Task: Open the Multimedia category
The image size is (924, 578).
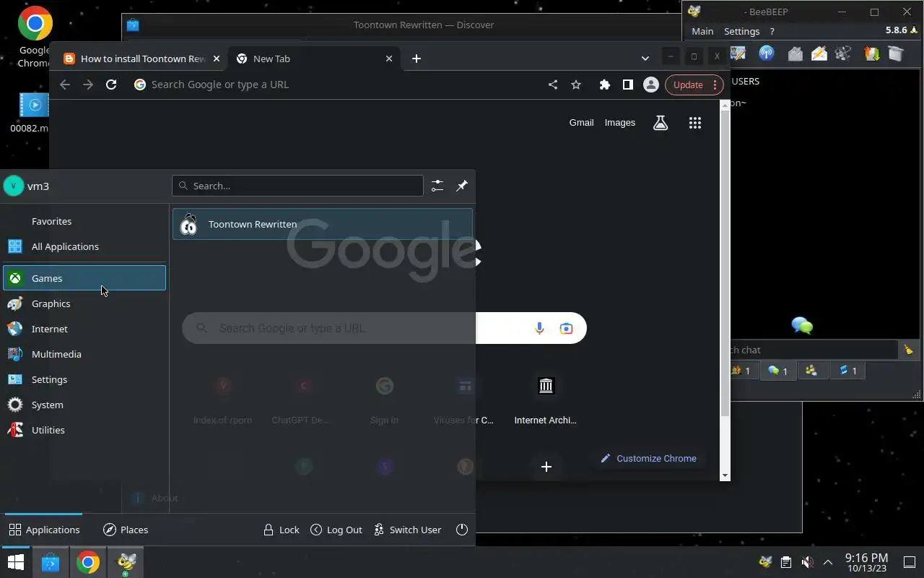Action: [84, 354]
